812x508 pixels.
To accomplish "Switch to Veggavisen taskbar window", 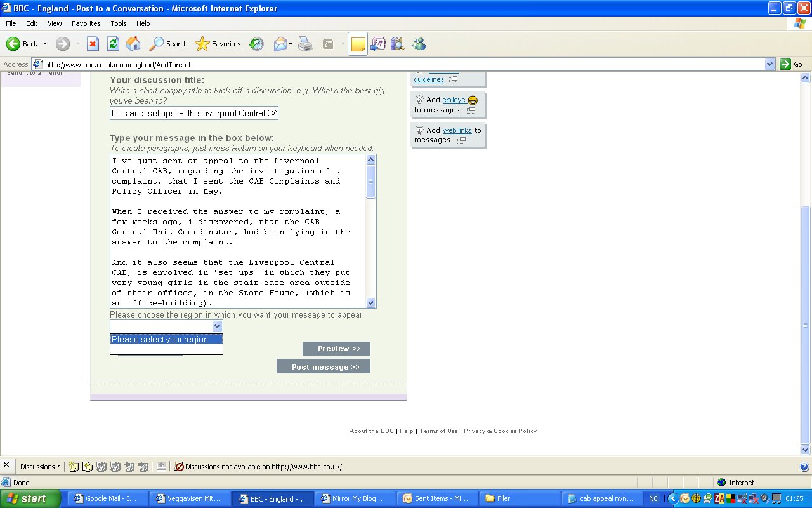I will (x=190, y=498).
